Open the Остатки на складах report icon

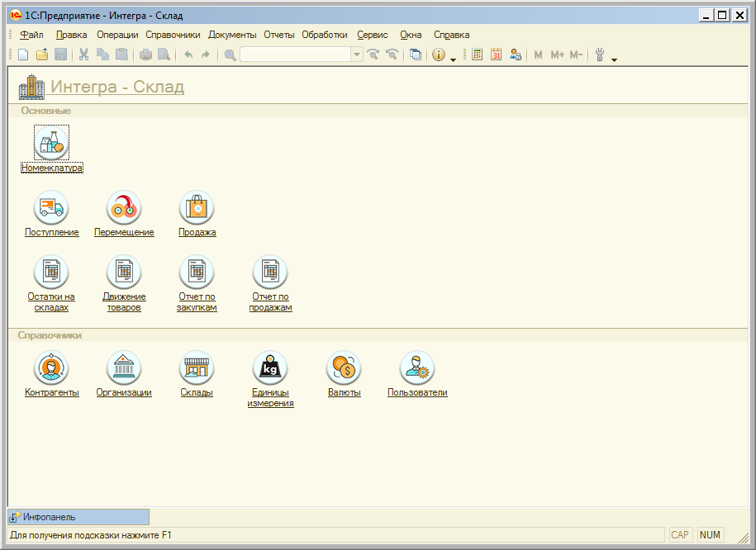[x=51, y=272]
